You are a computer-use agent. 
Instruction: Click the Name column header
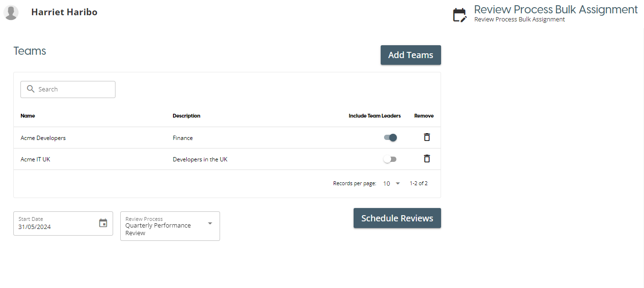point(28,116)
